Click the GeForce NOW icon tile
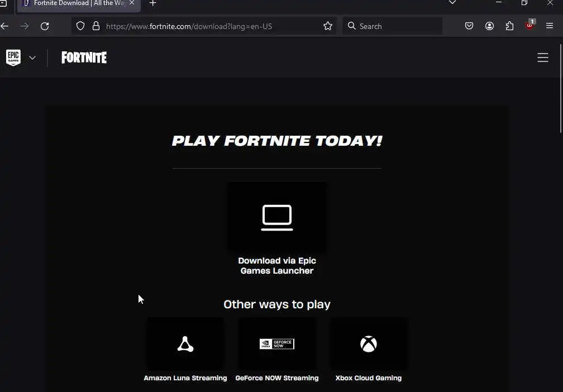The height and width of the screenshot is (392, 563). coord(277,344)
